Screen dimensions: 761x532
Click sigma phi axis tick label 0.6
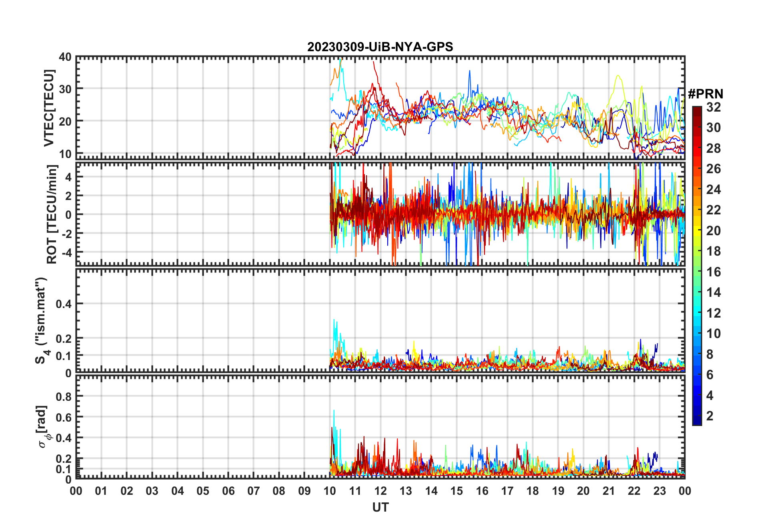coord(64,418)
